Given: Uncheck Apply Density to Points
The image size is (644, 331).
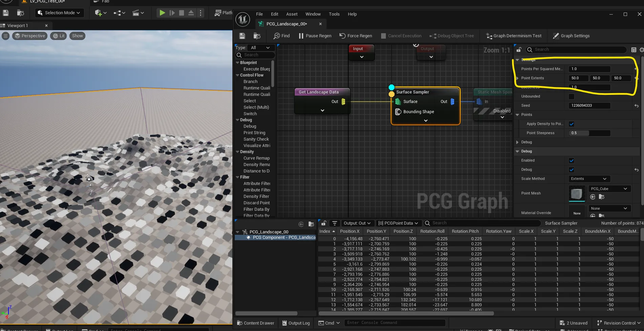Looking at the screenshot, I should pyautogui.click(x=572, y=124).
